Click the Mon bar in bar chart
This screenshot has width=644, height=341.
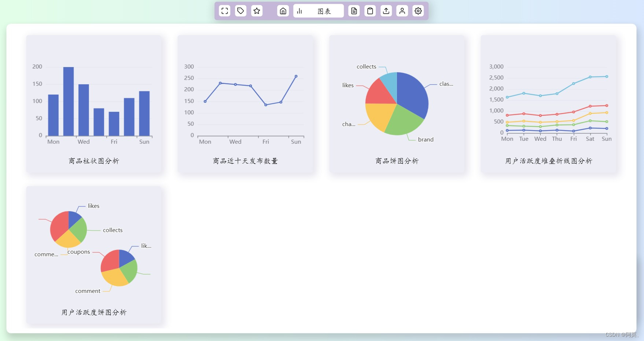pyautogui.click(x=54, y=115)
